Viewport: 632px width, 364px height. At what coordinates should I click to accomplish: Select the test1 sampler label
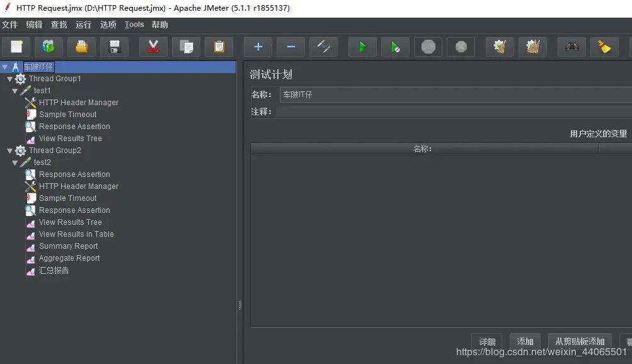tap(42, 91)
